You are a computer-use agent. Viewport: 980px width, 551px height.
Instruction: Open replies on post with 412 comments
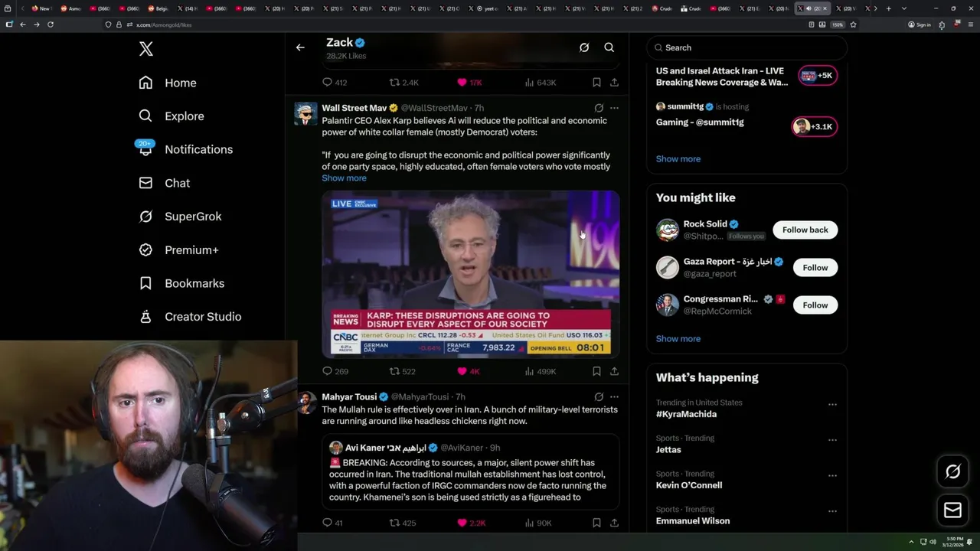(x=335, y=82)
